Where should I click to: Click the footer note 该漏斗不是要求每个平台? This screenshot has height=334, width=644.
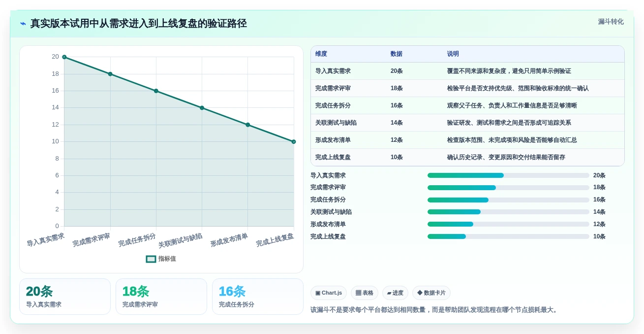435,310
